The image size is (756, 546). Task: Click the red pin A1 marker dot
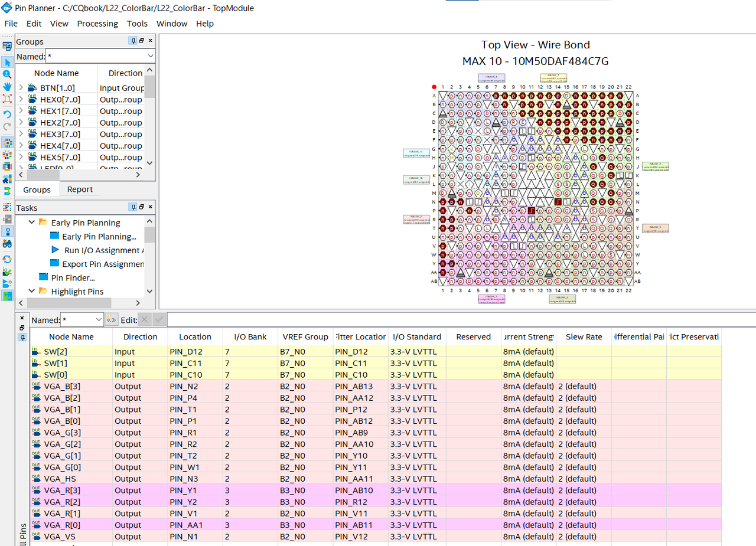434,87
